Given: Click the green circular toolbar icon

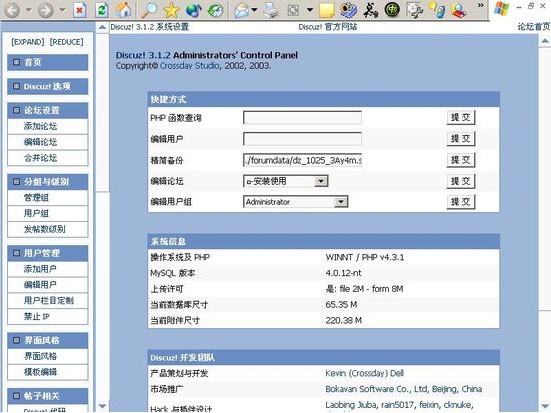Looking at the screenshot, I should point(392,9).
